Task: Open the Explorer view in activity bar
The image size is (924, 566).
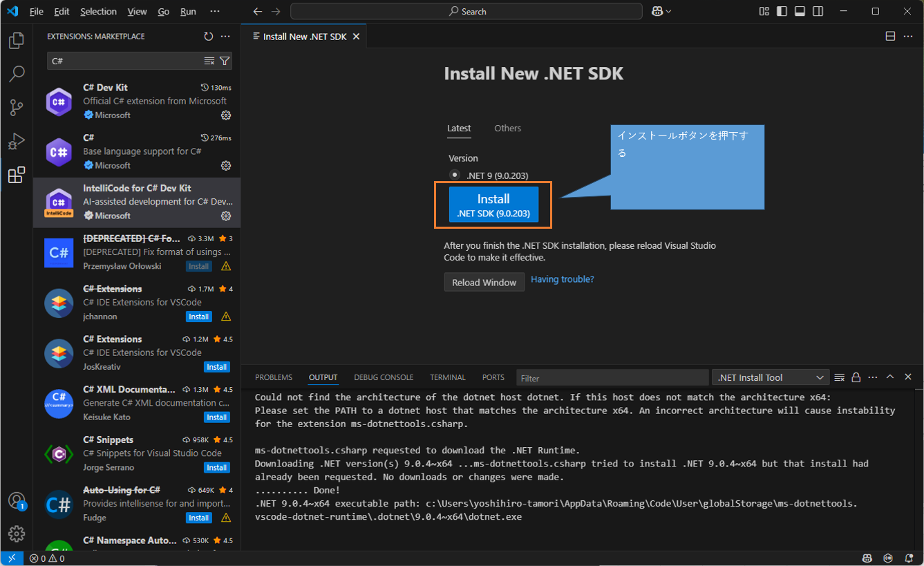Action: [x=17, y=41]
